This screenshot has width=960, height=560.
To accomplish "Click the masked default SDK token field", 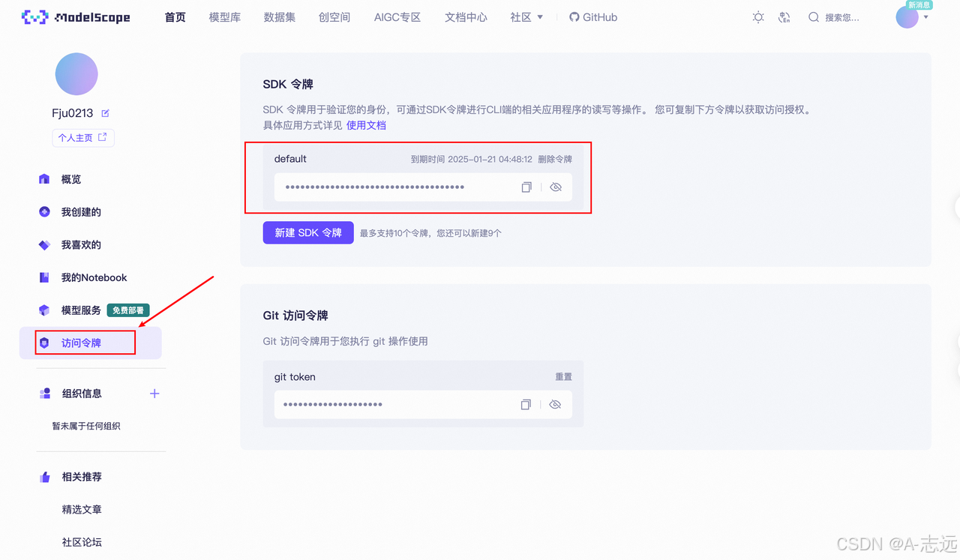I will coord(423,187).
